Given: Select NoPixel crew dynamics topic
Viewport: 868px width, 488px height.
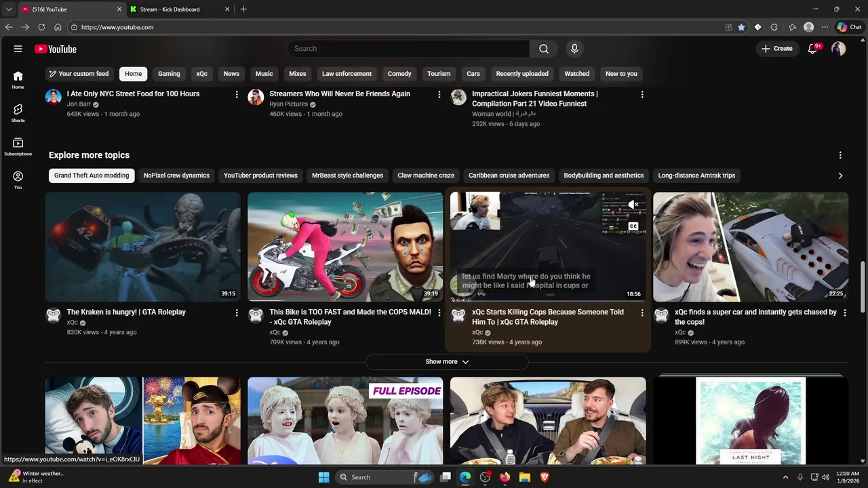Looking at the screenshot, I should coord(176,176).
